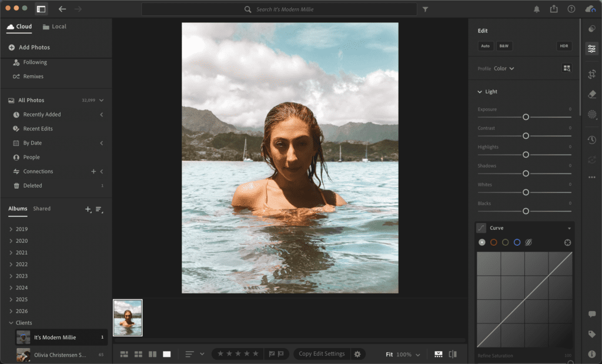Click the Auto edit button
This screenshot has height=364, width=602.
[485, 46]
